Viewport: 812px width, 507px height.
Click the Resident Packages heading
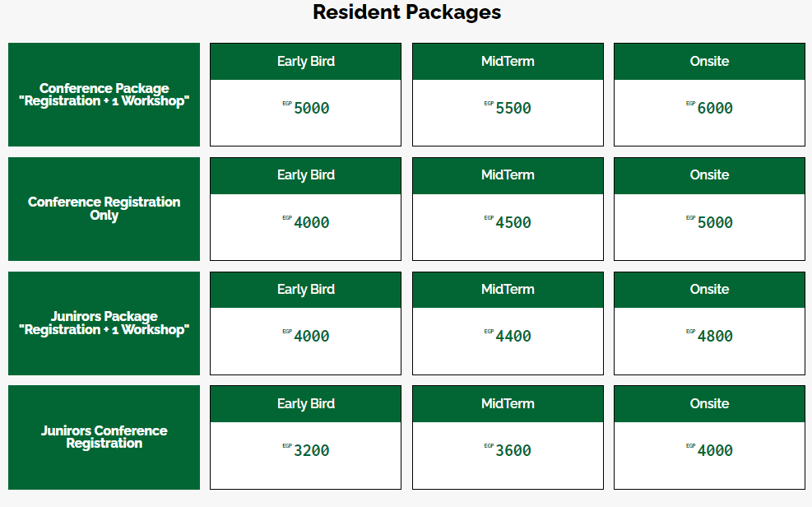coord(406,12)
